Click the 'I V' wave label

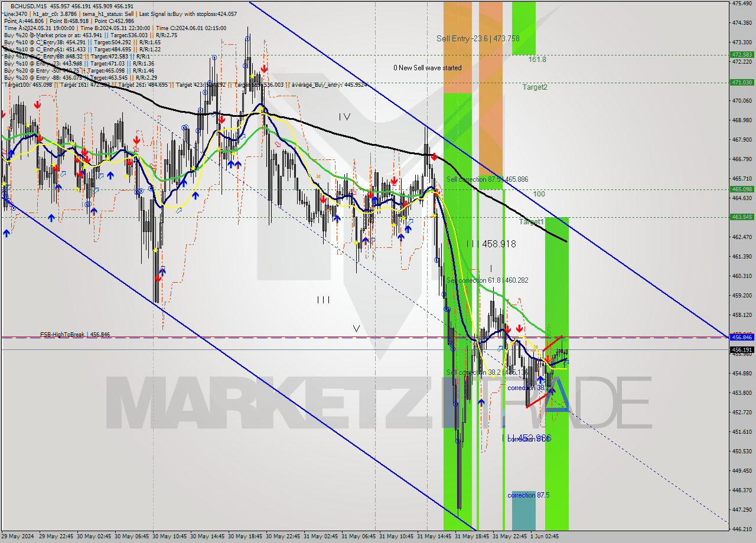pos(344,117)
